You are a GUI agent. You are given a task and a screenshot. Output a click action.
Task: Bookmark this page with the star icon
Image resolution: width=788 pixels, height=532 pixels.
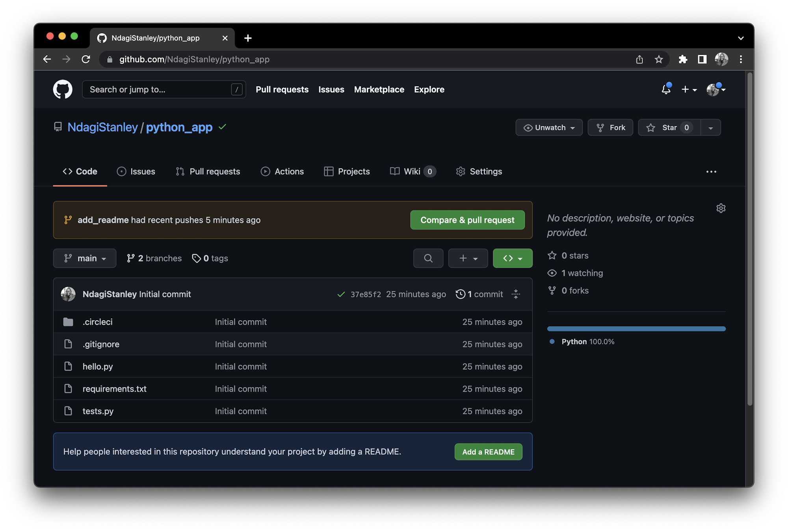point(658,59)
